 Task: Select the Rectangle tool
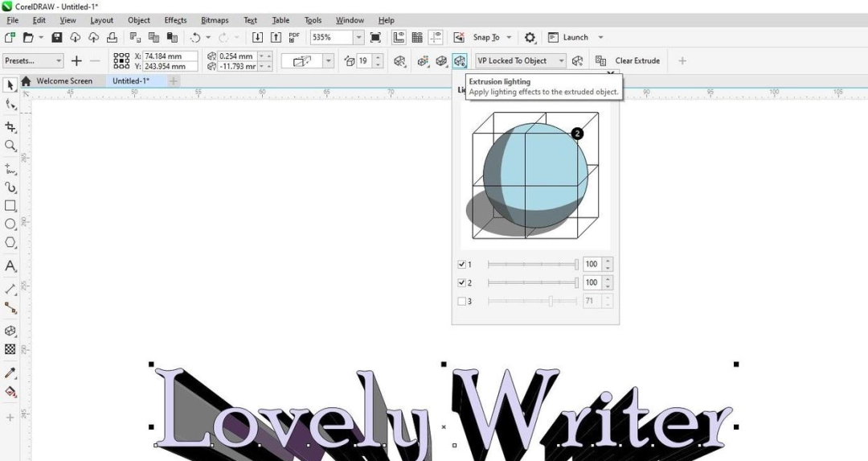click(10, 206)
